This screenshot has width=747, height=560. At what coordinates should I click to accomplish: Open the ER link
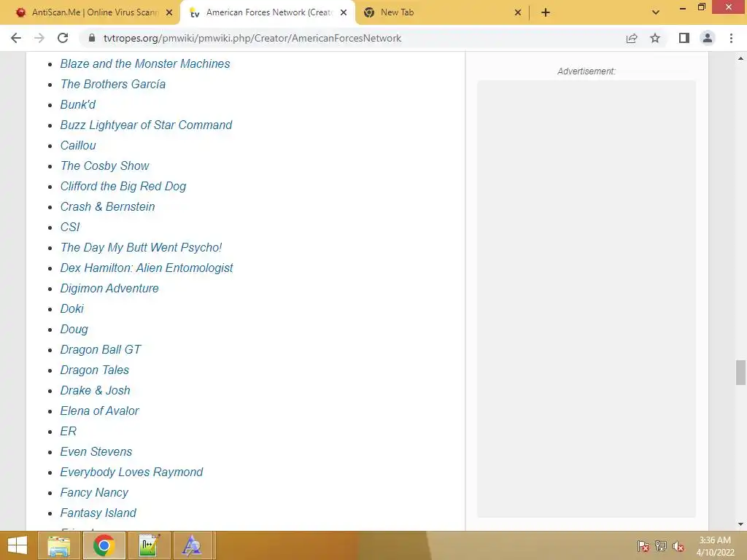point(68,432)
